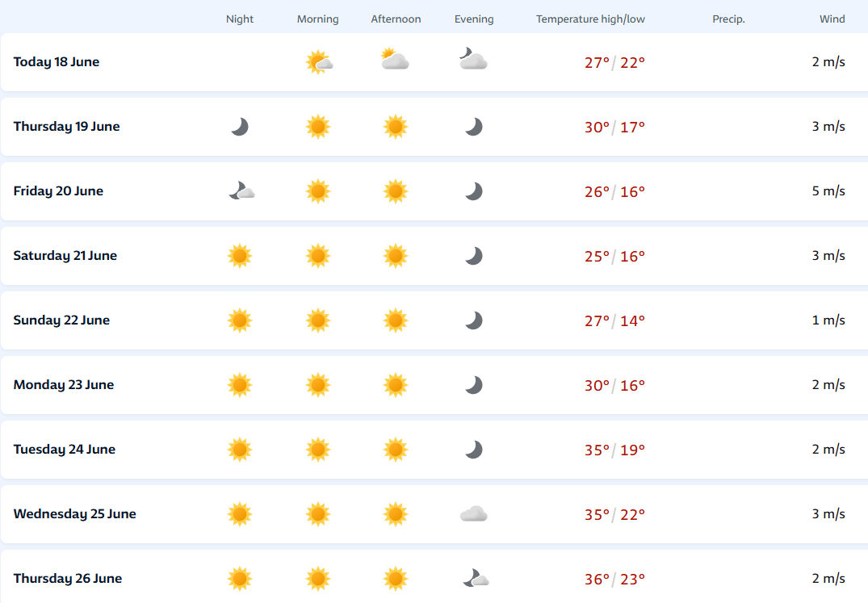The width and height of the screenshot is (868, 603).
Task: Click Saturday 21 June afternoon sun icon
Action: pos(396,256)
